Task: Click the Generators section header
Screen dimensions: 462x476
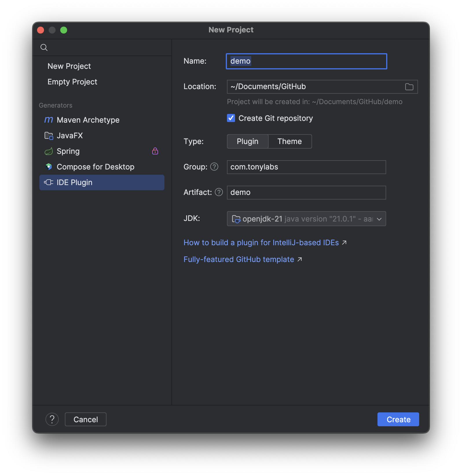Action: [x=56, y=105]
